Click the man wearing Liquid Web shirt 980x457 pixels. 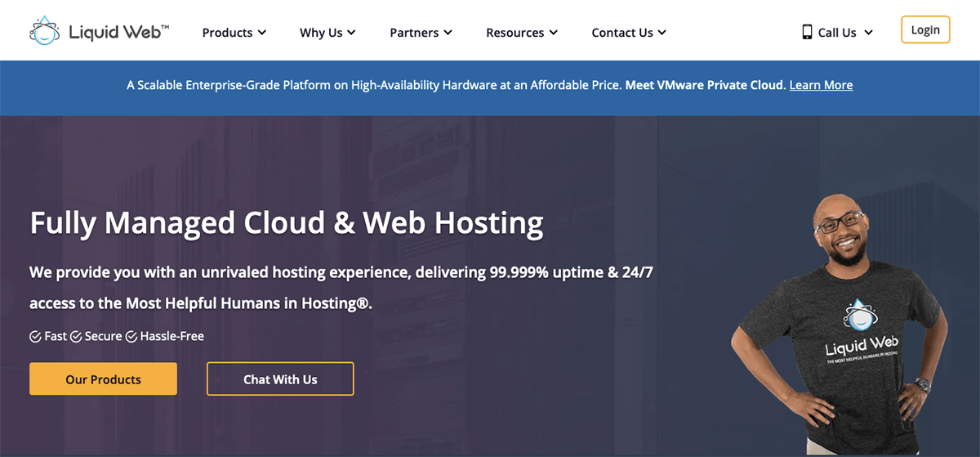point(840,325)
